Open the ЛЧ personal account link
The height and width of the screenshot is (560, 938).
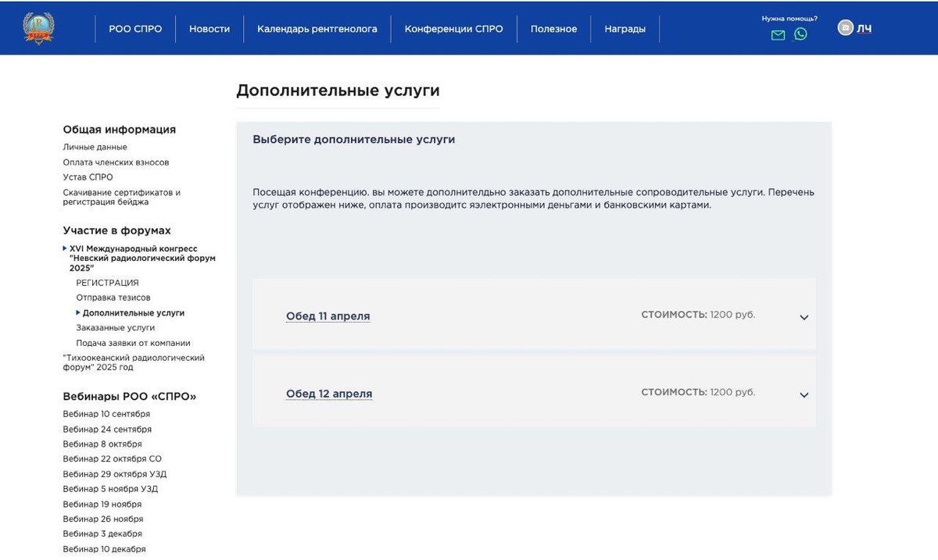pyautogui.click(x=864, y=29)
